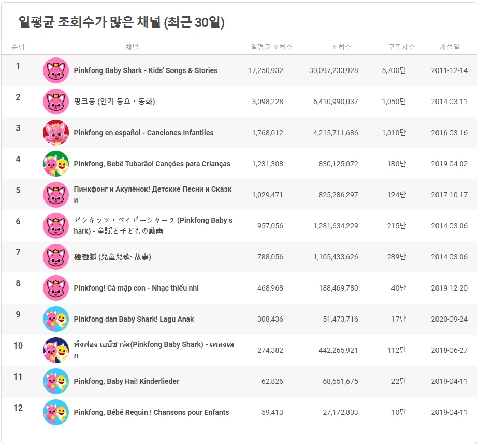Viewport: 480px width, 448px height.
Task: Select the Thai Pinkfong channel icon
Action: [x=55, y=350]
